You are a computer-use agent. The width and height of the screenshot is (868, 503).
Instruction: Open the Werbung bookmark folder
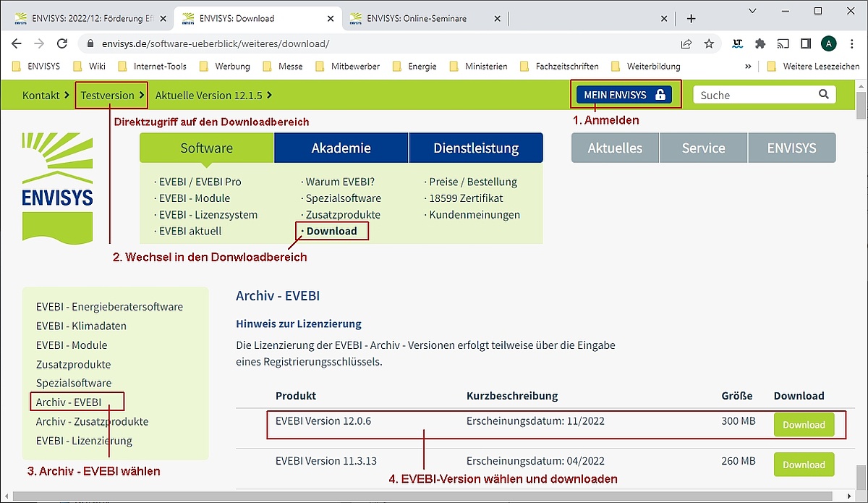click(225, 66)
